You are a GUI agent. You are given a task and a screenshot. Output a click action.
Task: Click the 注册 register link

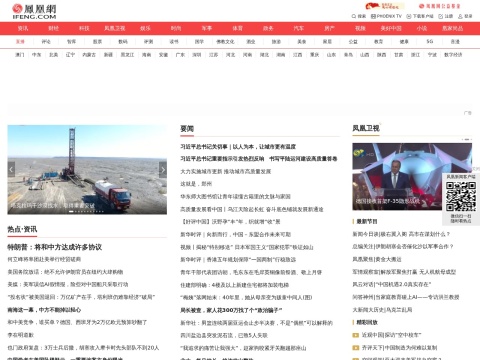pos(446,16)
